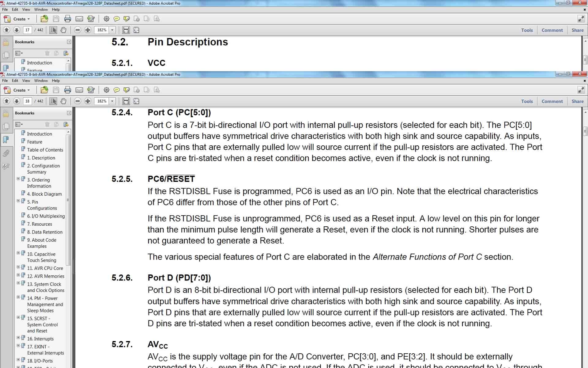
Task: Select the '8. Data Retention' bookmark
Action: point(45,232)
